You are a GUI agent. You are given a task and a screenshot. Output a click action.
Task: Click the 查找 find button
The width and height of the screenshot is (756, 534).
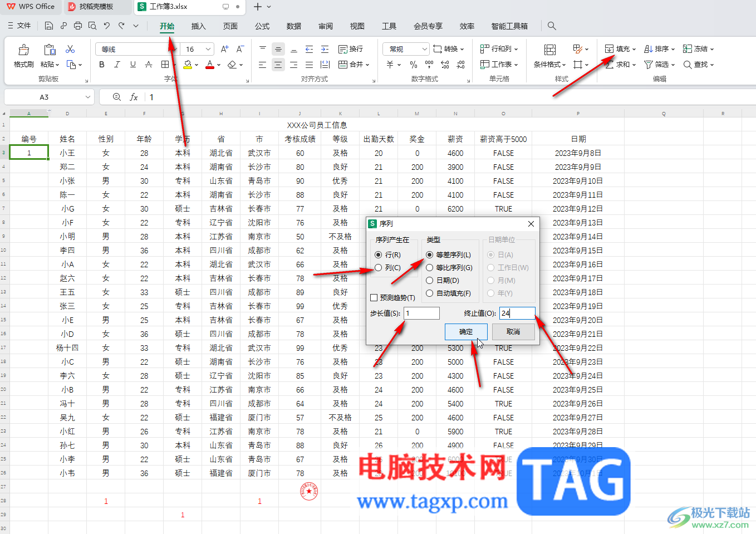699,65
